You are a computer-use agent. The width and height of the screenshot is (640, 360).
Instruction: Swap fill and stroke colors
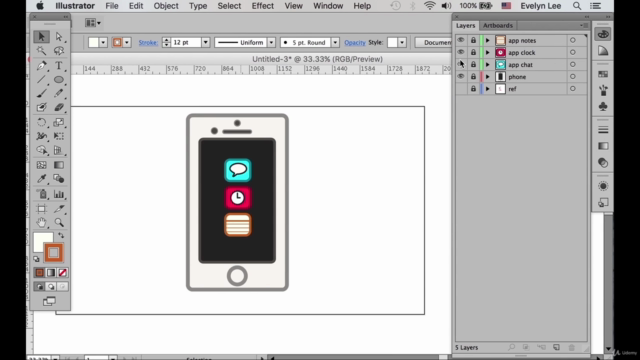61,236
